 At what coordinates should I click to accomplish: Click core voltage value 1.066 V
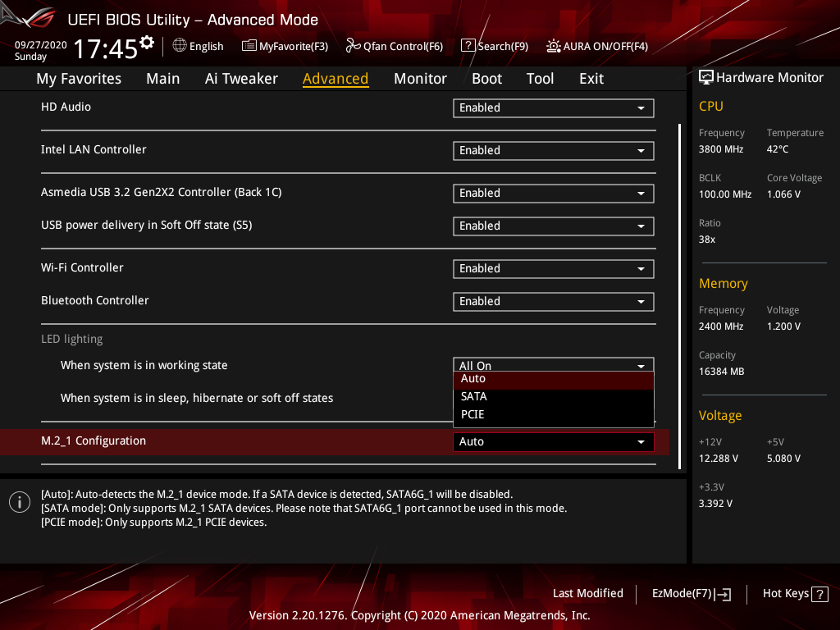783,194
